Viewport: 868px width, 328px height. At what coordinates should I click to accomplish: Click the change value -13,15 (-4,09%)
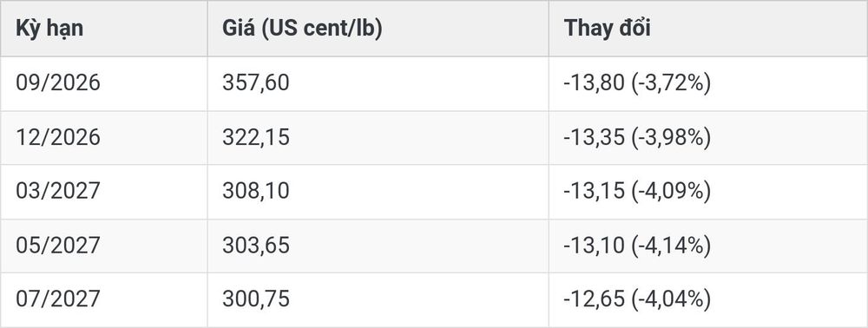coord(637,192)
